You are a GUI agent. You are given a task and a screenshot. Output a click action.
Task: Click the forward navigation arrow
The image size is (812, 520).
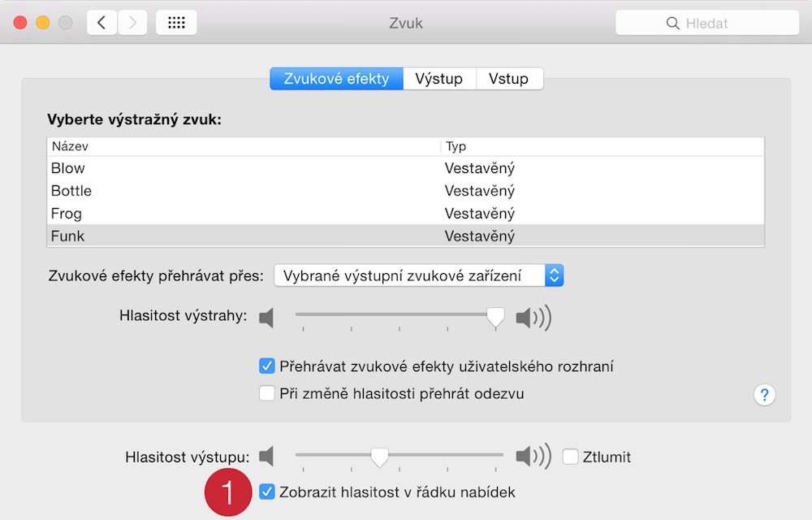(132, 23)
